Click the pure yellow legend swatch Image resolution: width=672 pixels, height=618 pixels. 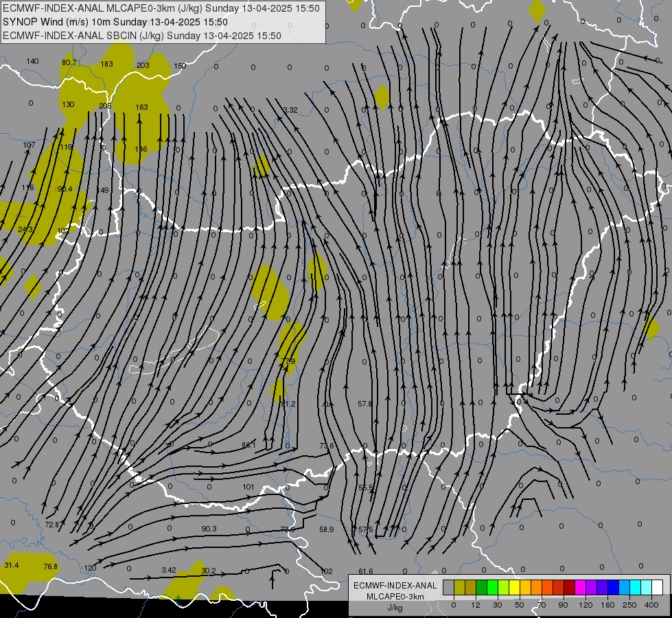515,587
